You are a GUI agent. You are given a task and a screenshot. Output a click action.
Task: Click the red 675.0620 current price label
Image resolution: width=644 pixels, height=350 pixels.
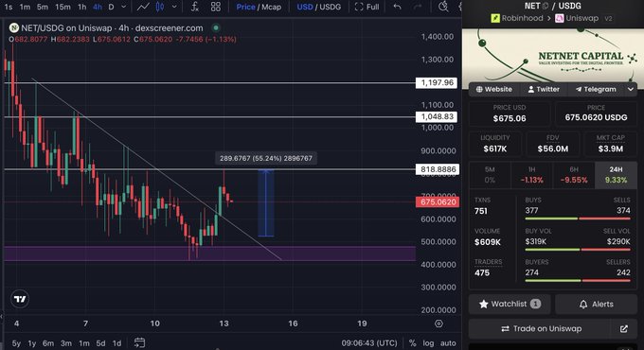(438, 201)
